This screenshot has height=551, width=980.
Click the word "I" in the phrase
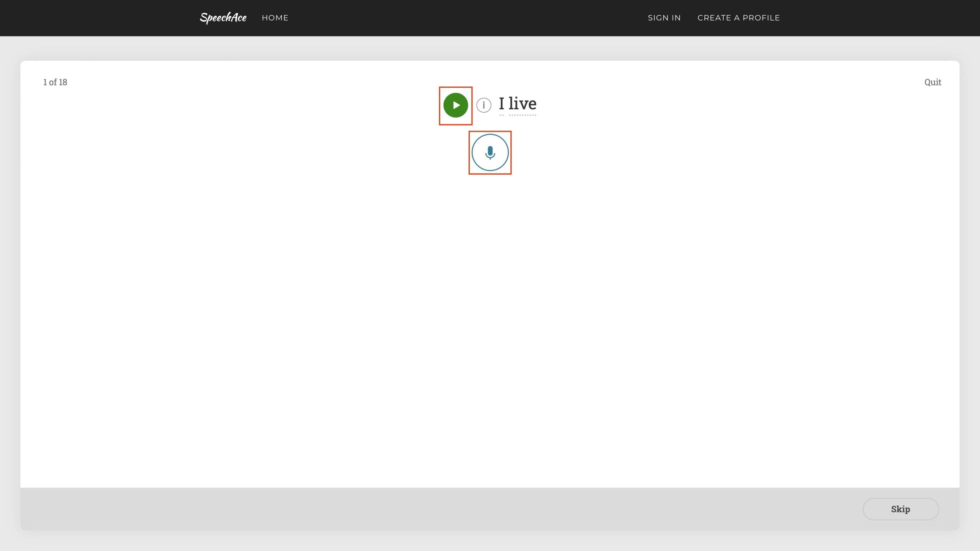501,104
